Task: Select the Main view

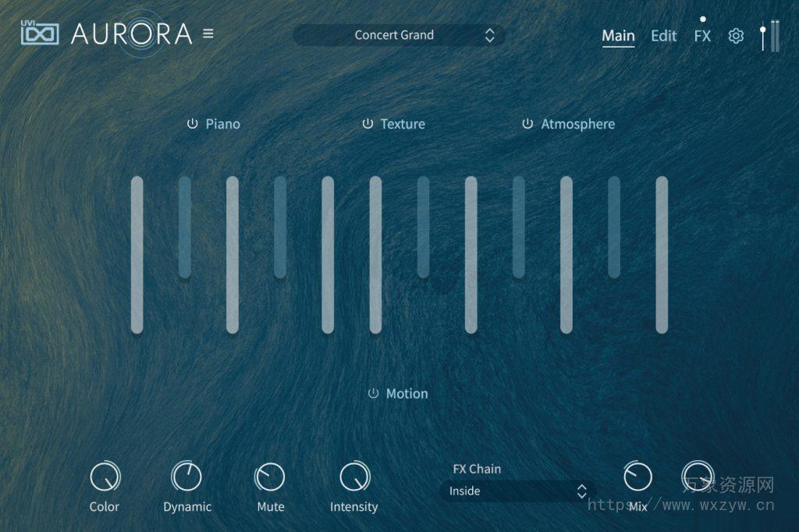Action: coord(619,35)
